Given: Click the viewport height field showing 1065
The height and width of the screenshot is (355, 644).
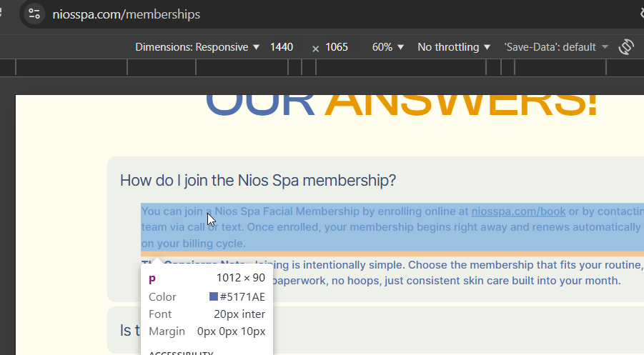Looking at the screenshot, I should [337, 47].
